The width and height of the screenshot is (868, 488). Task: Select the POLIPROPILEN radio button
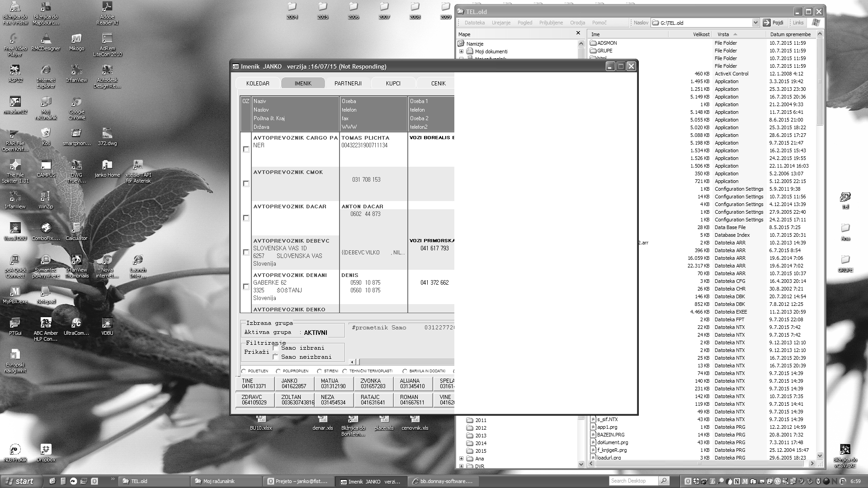pyautogui.click(x=278, y=371)
